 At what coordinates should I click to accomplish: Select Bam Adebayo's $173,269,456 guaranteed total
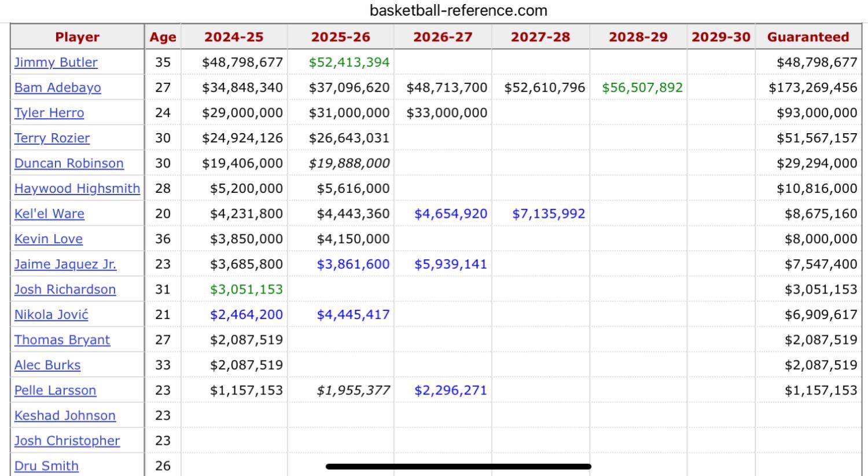813,87
